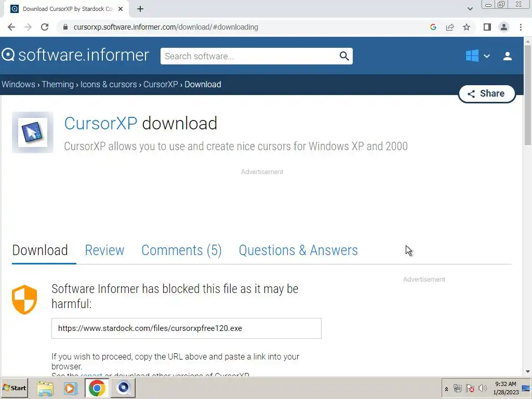This screenshot has width=532, height=399.
Task: Open the CursorXP breadcrumb link
Action: tap(161, 85)
